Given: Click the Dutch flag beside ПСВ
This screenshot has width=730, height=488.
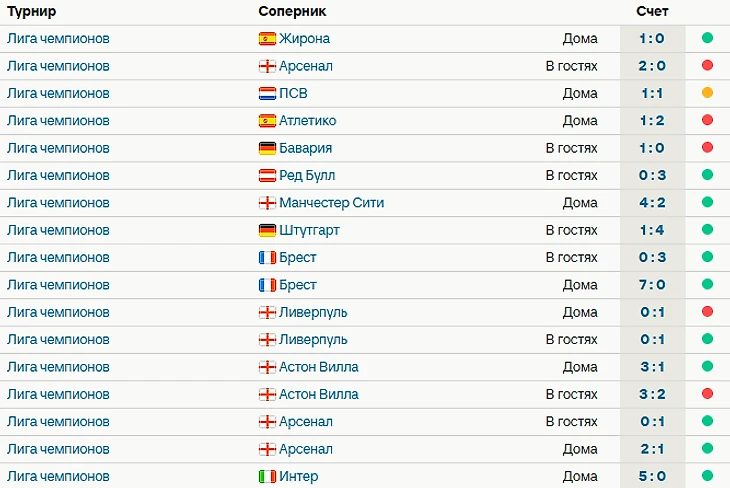Looking at the screenshot, I should coord(267,94).
